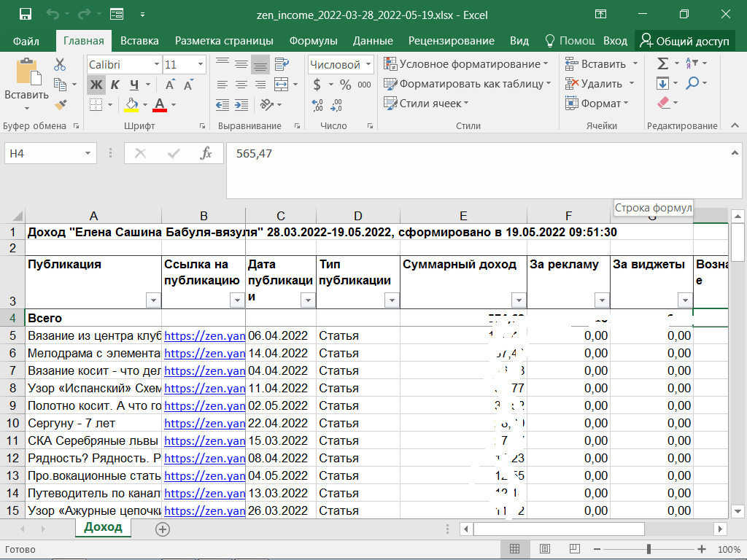Toggle italic К formatting
The width and height of the screenshot is (747, 560).
115,85
